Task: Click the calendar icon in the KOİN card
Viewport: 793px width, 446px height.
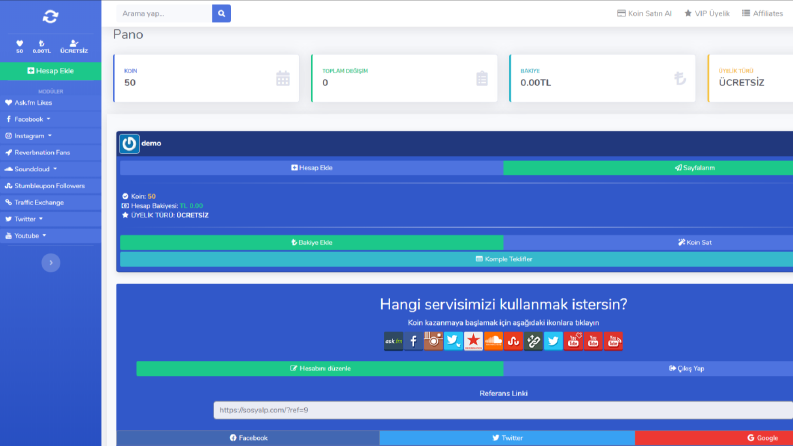Action: [x=283, y=78]
